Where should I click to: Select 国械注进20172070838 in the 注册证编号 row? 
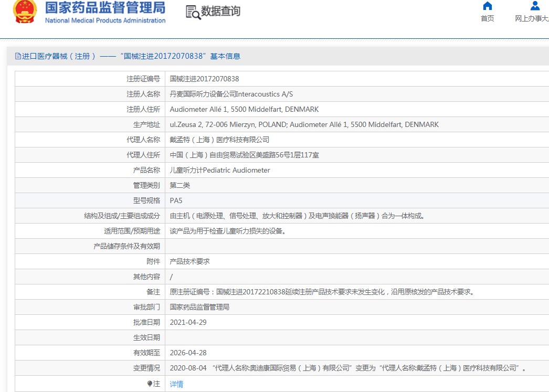[x=205, y=79]
